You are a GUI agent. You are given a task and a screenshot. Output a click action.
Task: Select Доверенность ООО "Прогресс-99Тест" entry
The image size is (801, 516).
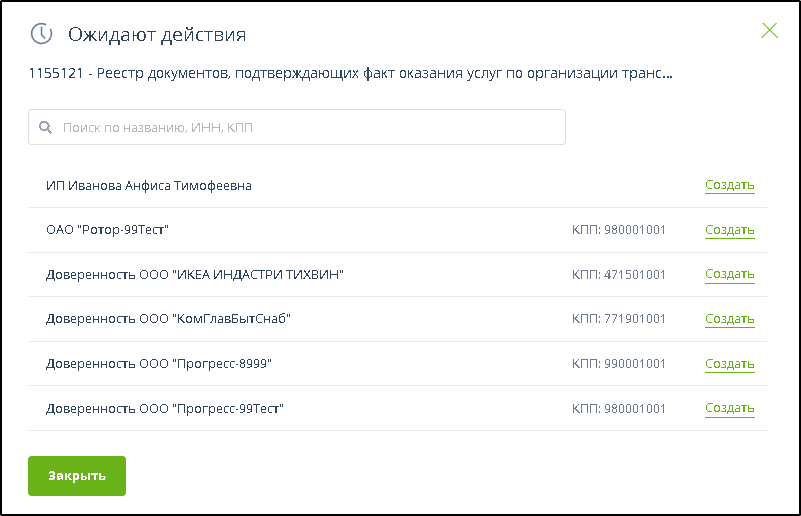point(165,408)
